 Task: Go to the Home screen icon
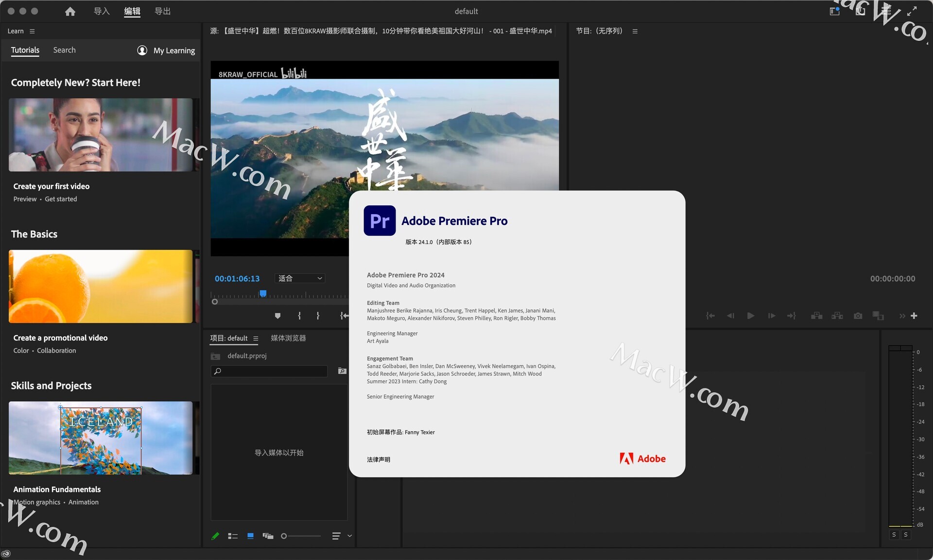(70, 11)
